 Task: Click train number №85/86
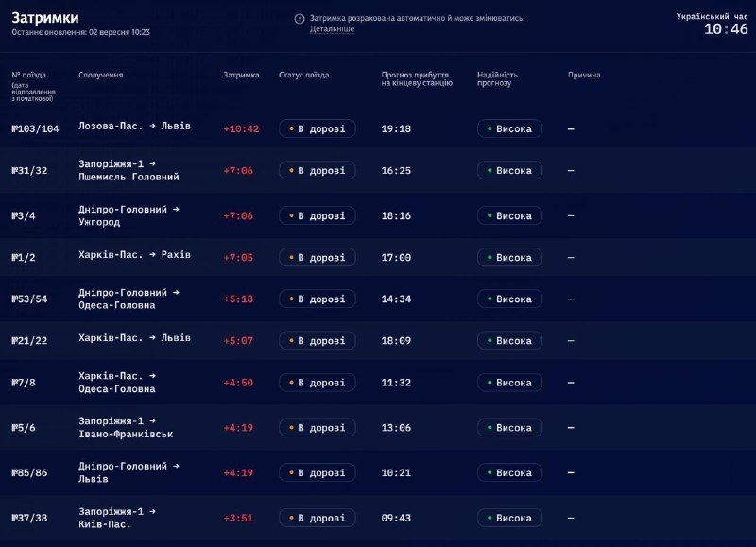[29, 472]
